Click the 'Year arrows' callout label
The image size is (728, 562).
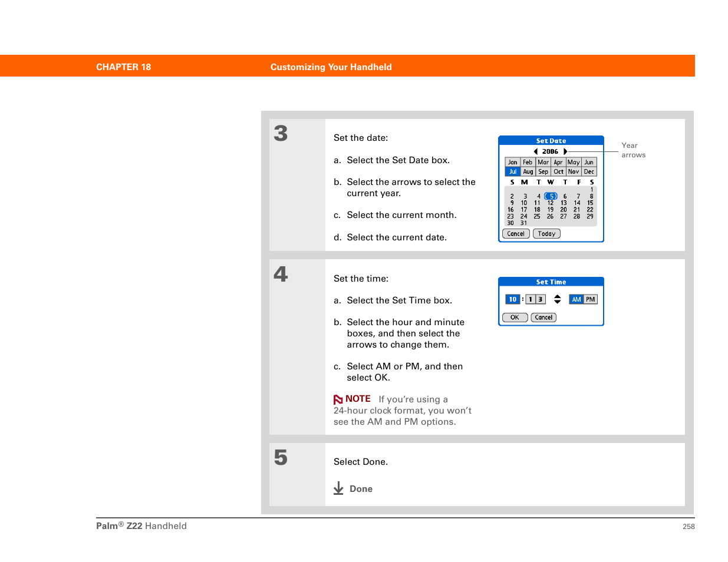tap(633, 150)
